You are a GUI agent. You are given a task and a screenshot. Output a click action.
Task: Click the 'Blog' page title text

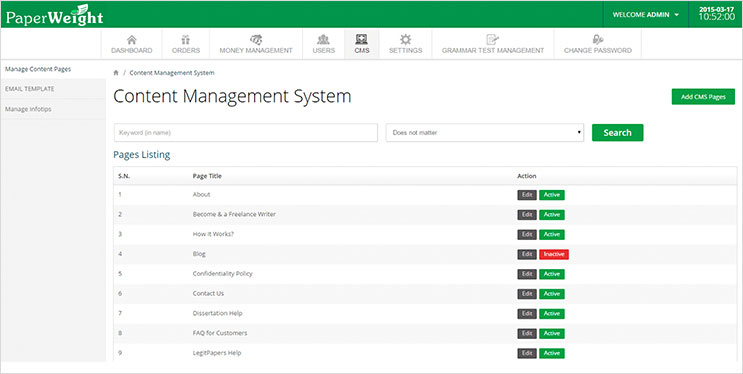[199, 254]
